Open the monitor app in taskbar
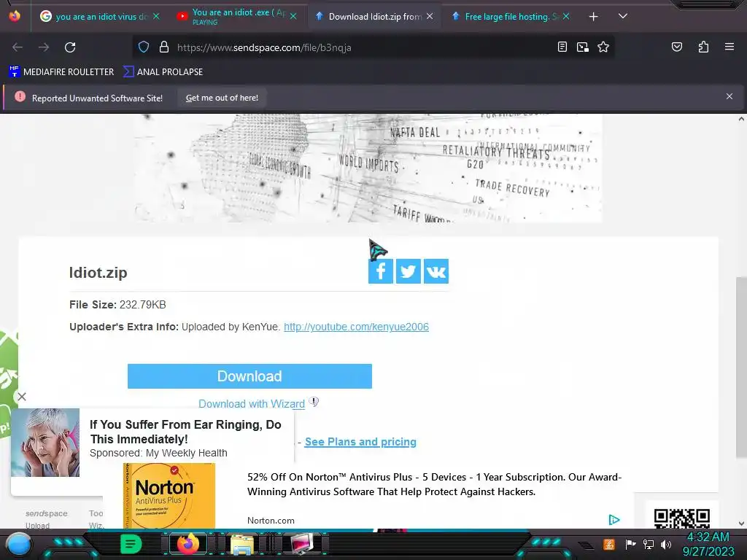Image resolution: width=747 pixels, height=560 pixels. pyautogui.click(x=302, y=544)
